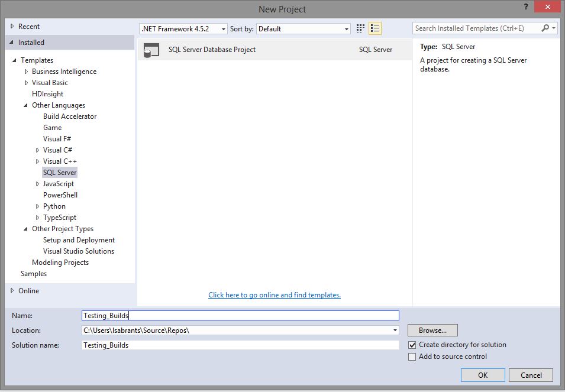The width and height of the screenshot is (565, 392).
Task: Expand the Online section
Action: [x=12, y=290]
